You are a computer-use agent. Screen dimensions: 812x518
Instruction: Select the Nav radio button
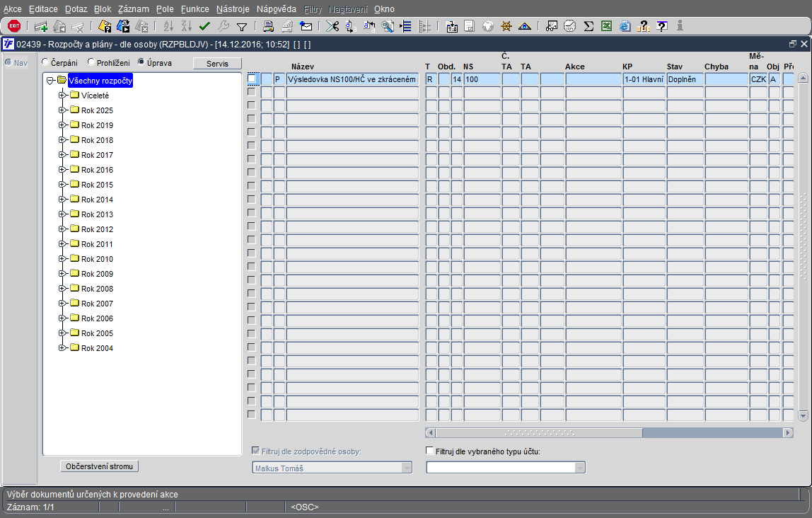(8, 62)
